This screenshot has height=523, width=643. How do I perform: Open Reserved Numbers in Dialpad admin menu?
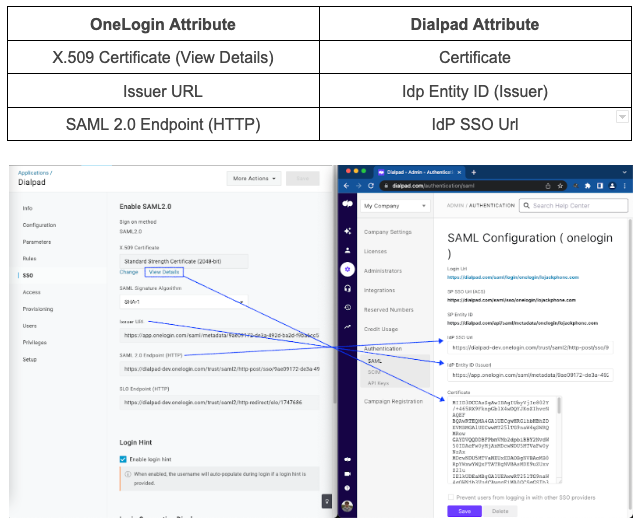tap(389, 310)
